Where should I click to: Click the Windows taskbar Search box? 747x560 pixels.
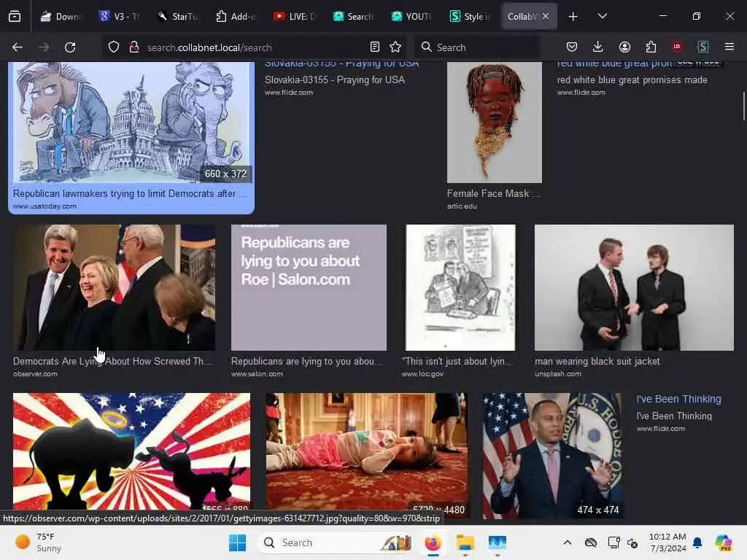pyautogui.click(x=336, y=542)
